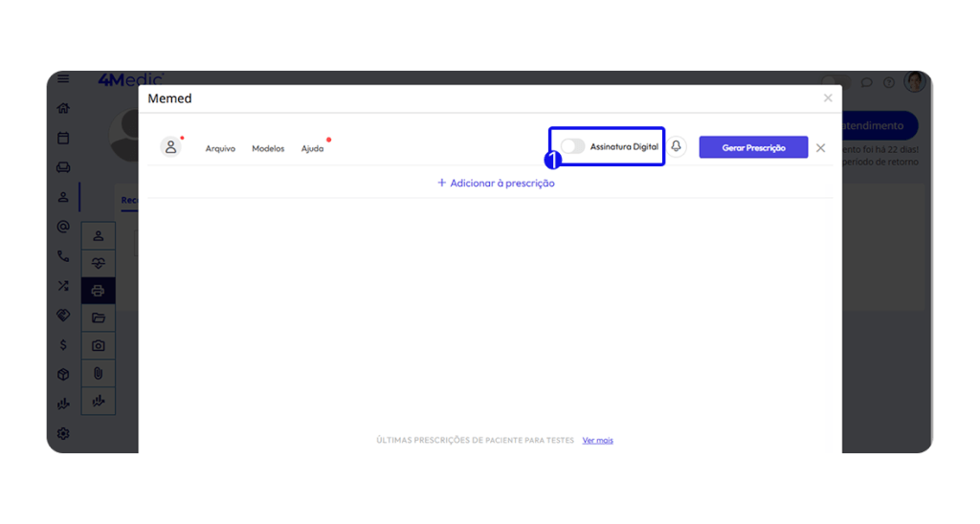The height and width of the screenshot is (524, 980).
Task: Open the calendar icon in sidebar
Action: (63, 138)
